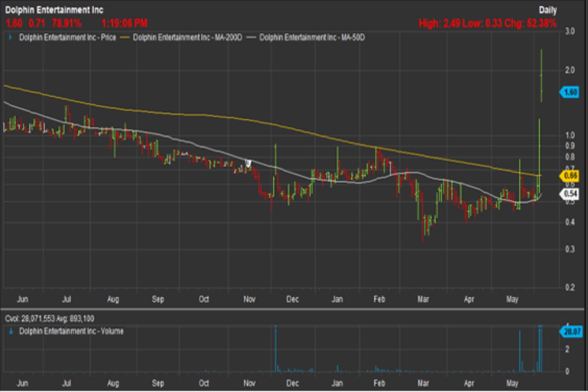Open the Daily interval selector

pos(547,10)
